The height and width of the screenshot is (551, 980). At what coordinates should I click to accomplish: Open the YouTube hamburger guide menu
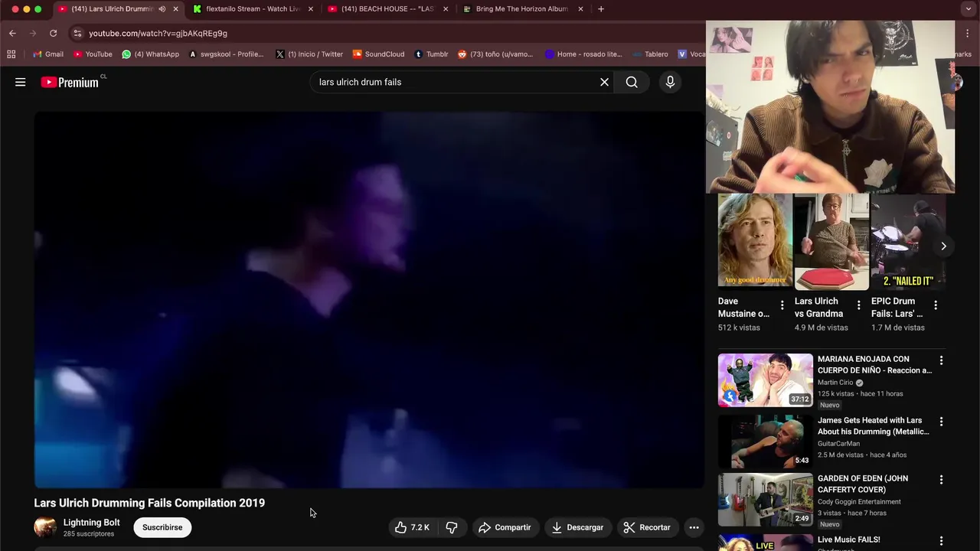[21, 82]
